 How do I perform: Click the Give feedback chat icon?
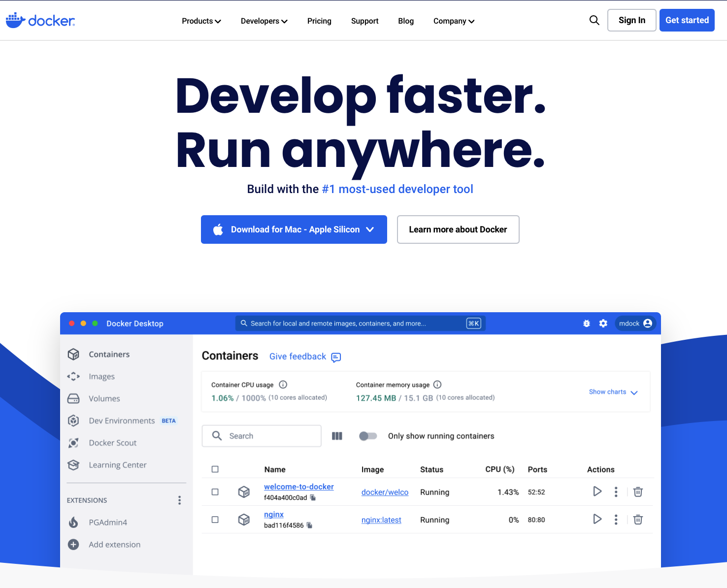(x=336, y=357)
